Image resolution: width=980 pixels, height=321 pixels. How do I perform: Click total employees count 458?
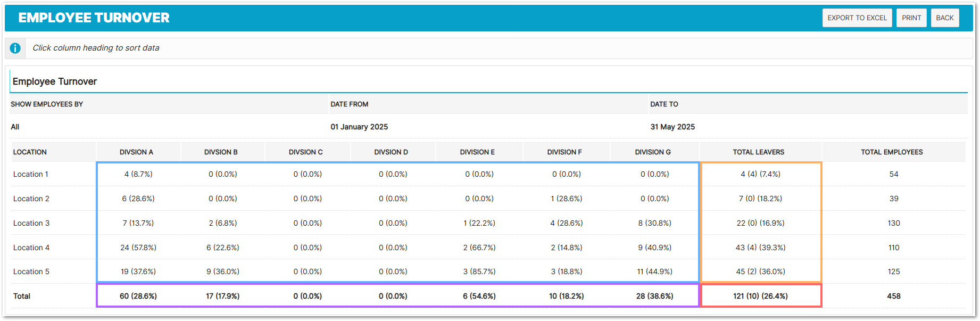(893, 296)
